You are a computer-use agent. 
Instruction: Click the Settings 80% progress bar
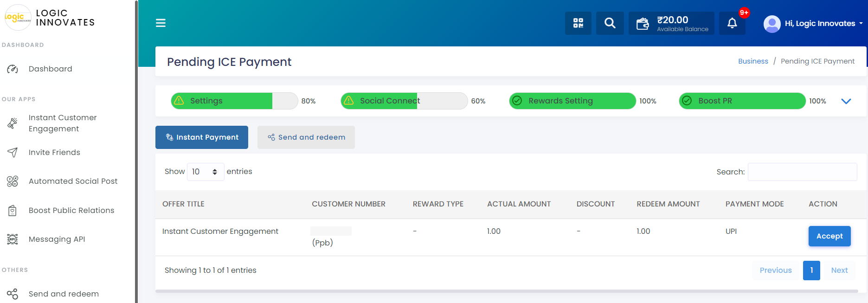point(234,101)
